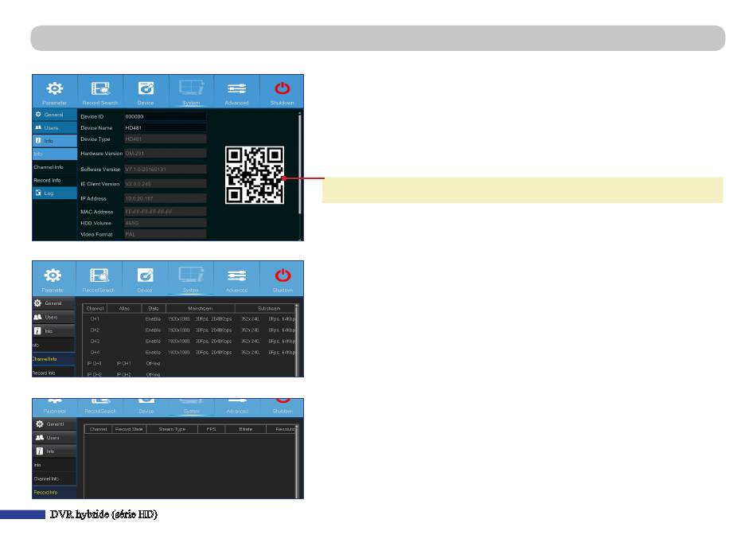Image resolution: width=756 pixels, height=535 pixels.
Task: Open Device icon in device info screen
Action: point(146,88)
